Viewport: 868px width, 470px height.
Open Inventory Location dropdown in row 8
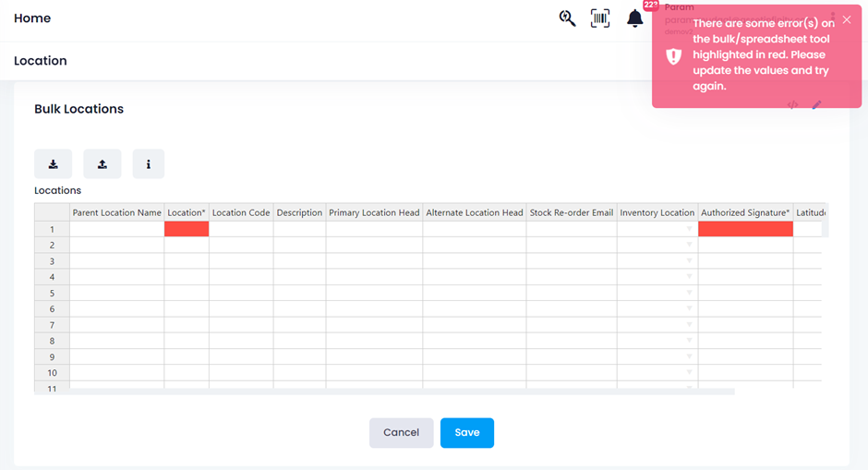click(x=689, y=341)
